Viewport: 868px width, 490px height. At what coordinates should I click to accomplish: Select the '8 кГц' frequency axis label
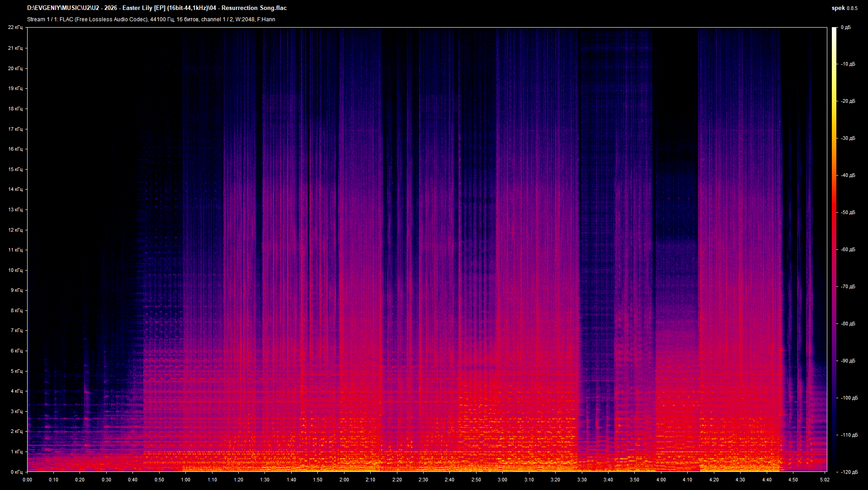tap(17, 310)
